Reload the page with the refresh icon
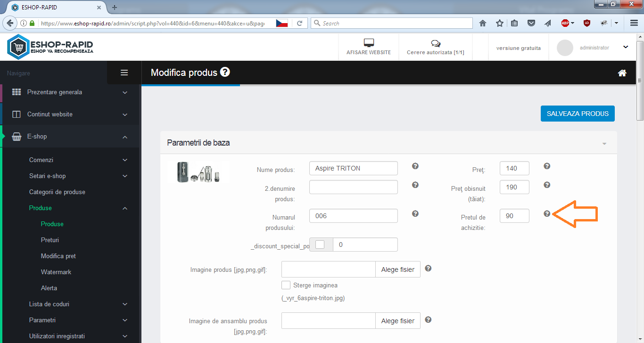Image resolution: width=644 pixels, height=343 pixels. point(299,23)
